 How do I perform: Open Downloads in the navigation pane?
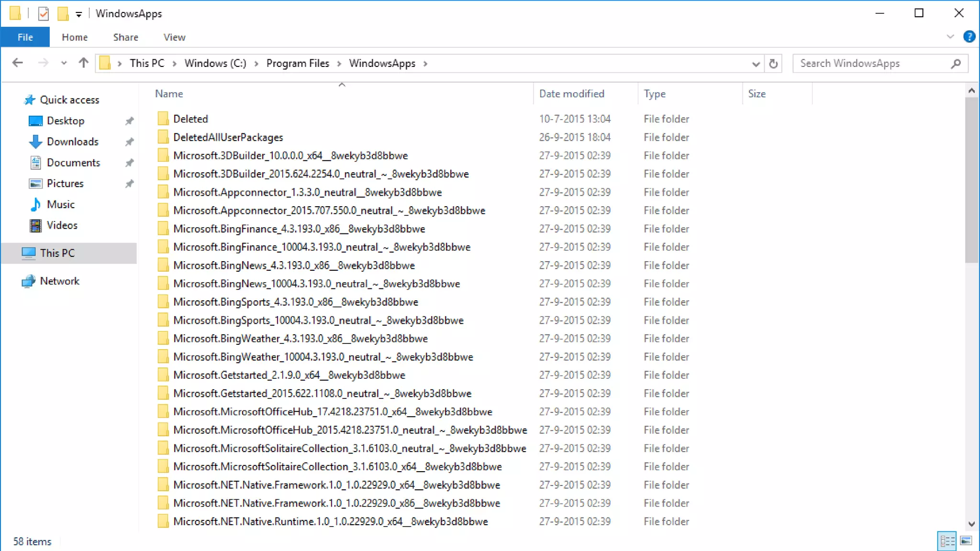coord(73,142)
